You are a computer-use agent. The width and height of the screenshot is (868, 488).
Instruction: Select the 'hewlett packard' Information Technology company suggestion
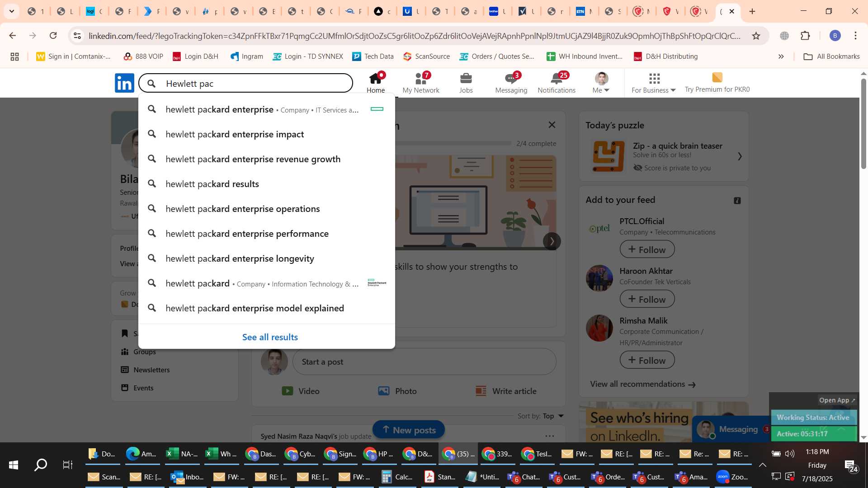point(267,283)
